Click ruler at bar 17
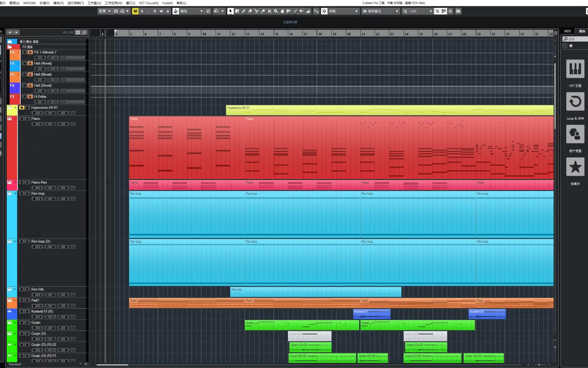 pyautogui.click(x=306, y=33)
